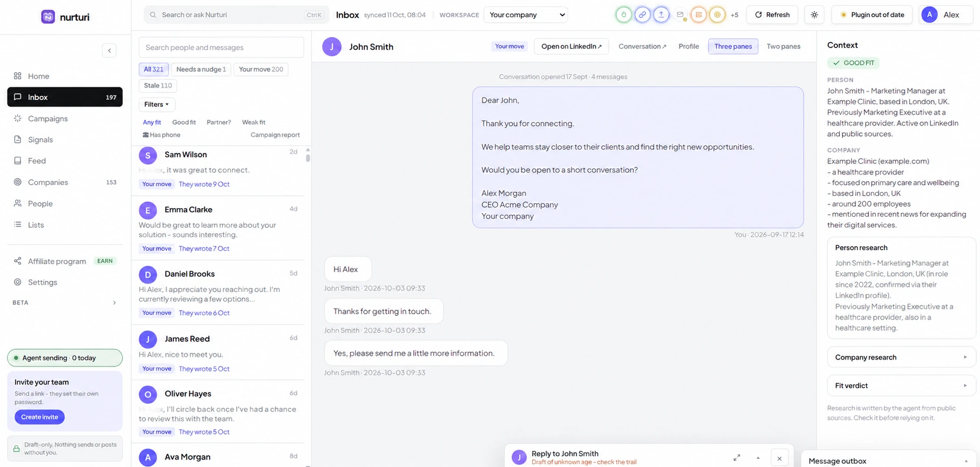Expand Reply to John Smith panel arrow
This screenshot has height=467, width=980.
coord(758,458)
